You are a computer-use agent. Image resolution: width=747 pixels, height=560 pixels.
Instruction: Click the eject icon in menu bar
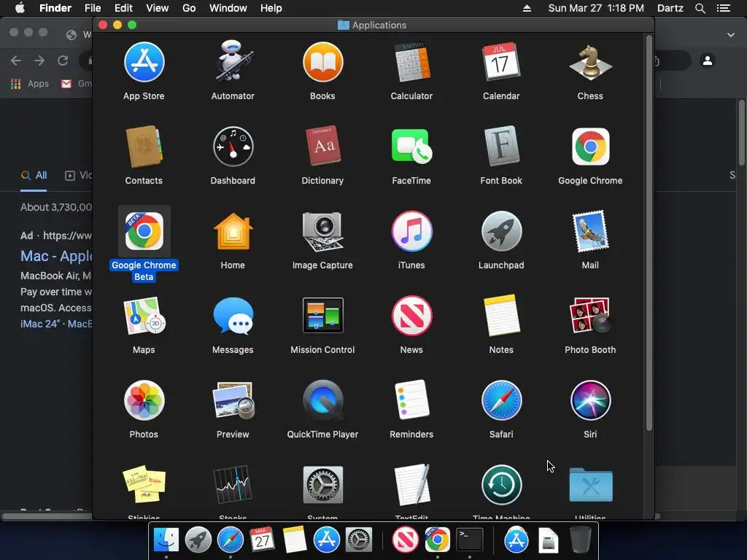tap(527, 8)
